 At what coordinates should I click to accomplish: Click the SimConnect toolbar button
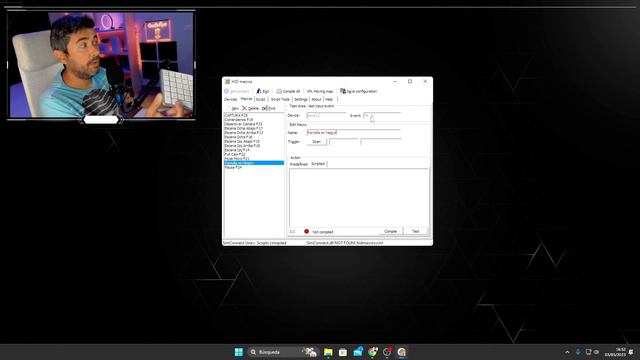tap(237, 91)
